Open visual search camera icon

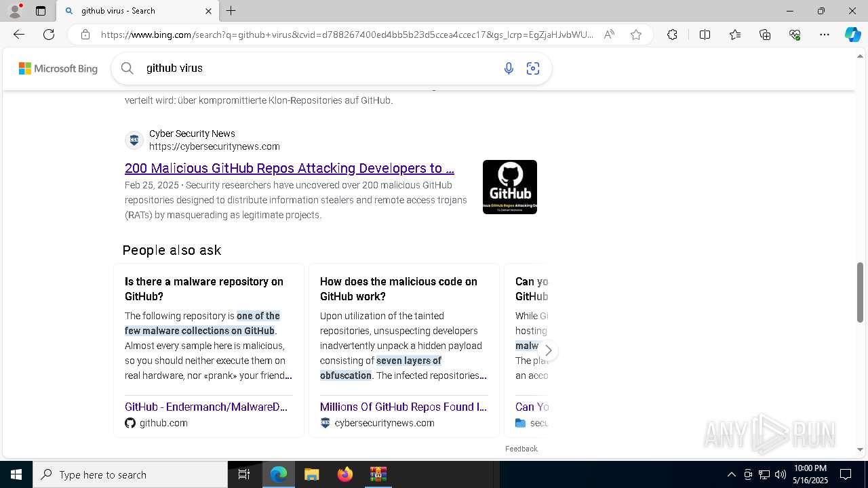tap(533, 68)
